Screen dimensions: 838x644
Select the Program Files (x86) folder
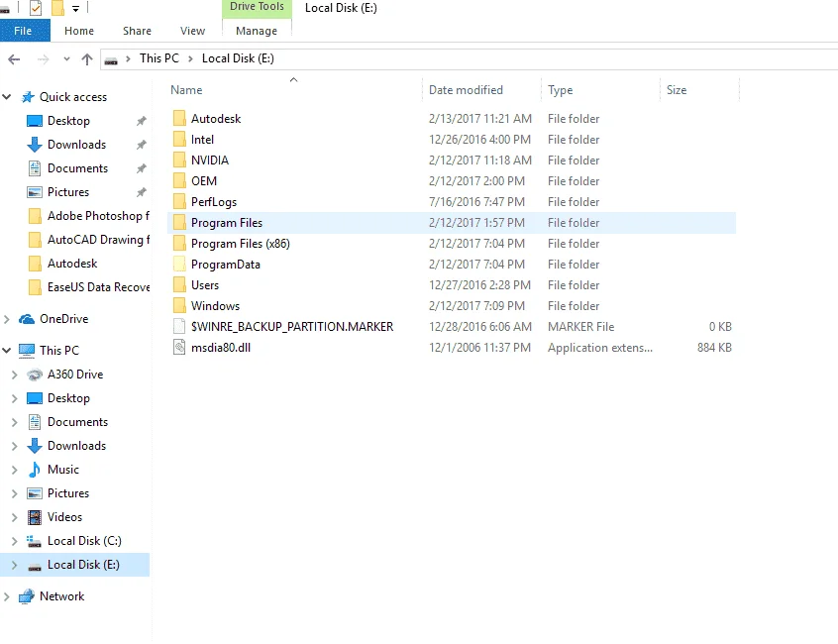coord(241,244)
